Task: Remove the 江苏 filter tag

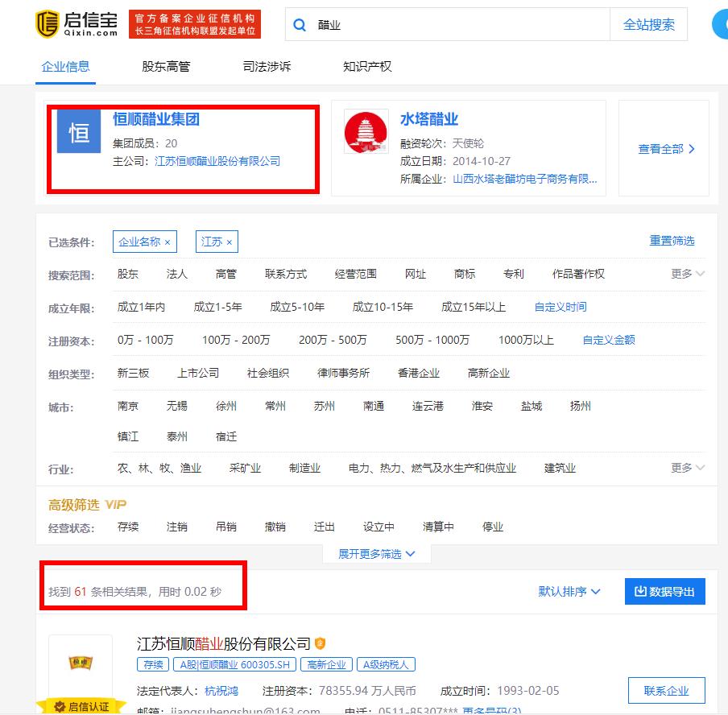Action: click(x=230, y=242)
